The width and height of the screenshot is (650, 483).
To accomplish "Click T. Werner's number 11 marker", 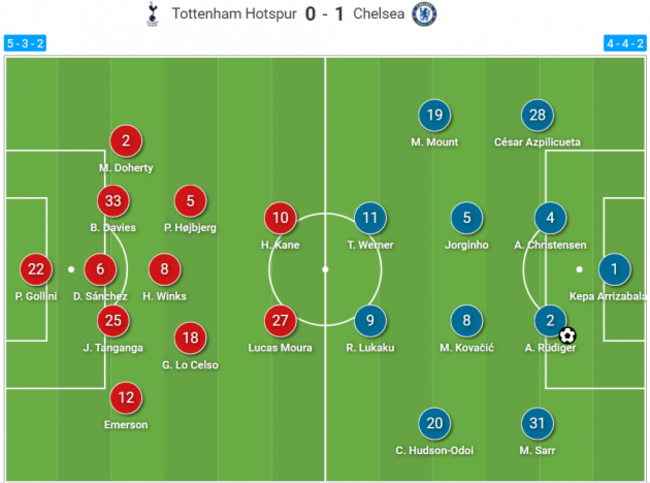I will (370, 218).
